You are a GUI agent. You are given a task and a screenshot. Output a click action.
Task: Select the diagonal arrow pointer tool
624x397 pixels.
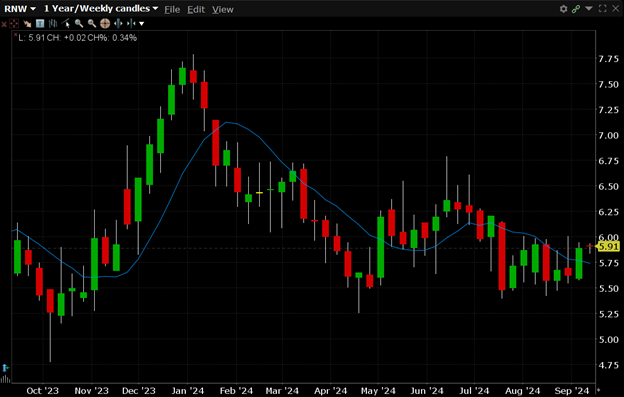point(27,24)
